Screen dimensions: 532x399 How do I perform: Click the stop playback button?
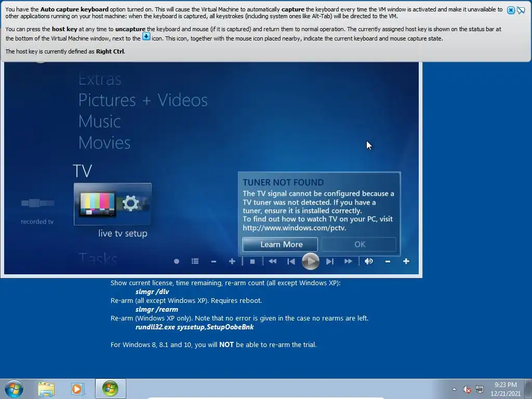pos(252,261)
